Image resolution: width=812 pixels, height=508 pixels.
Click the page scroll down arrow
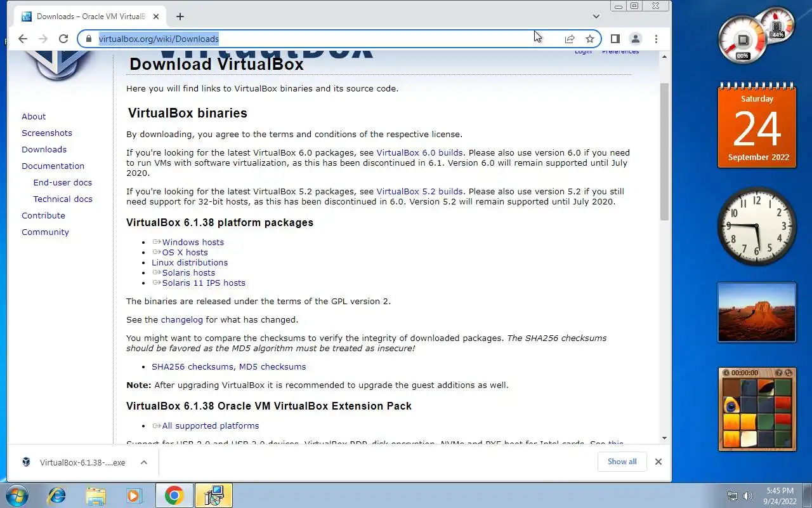click(x=665, y=438)
